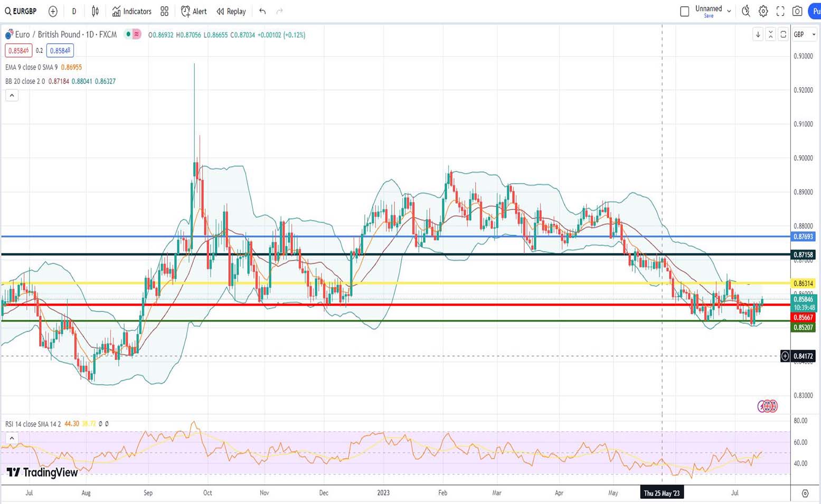Toggle the green market status indicator
This screenshot has width=821, height=504.
pyautogui.click(x=128, y=34)
